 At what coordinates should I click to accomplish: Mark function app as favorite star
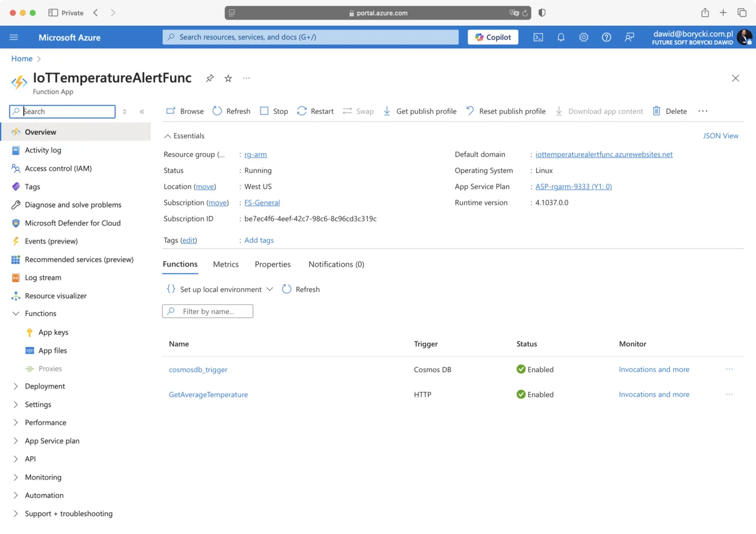tap(228, 79)
